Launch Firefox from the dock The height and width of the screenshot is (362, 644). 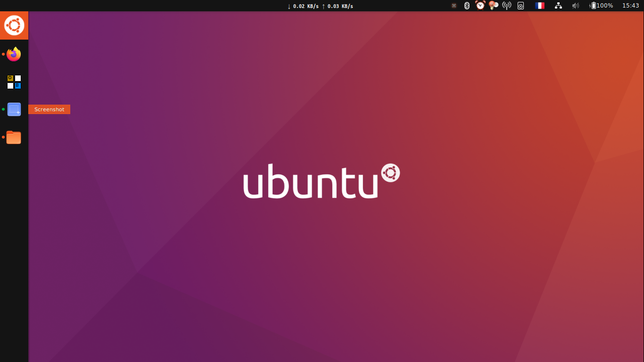pyautogui.click(x=14, y=54)
